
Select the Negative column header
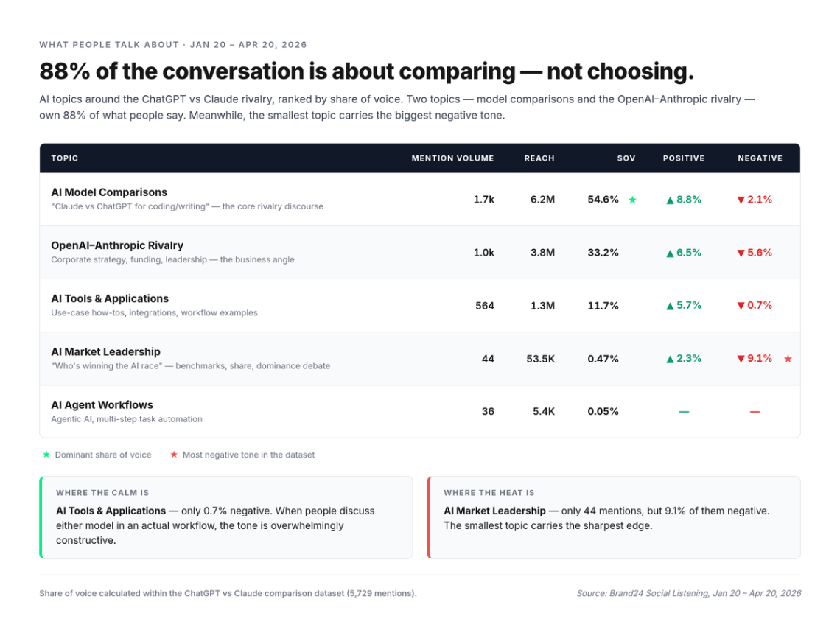pyautogui.click(x=760, y=158)
